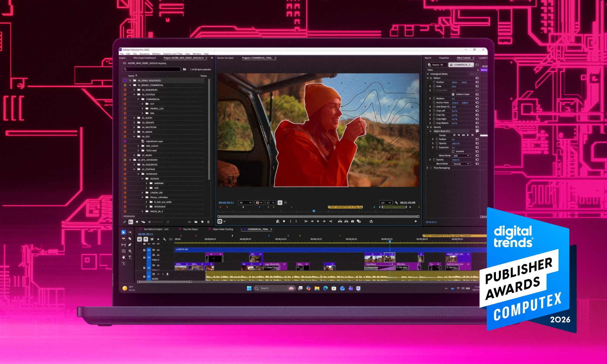Reset the Position parameter
The image size is (607, 364).
[477, 82]
